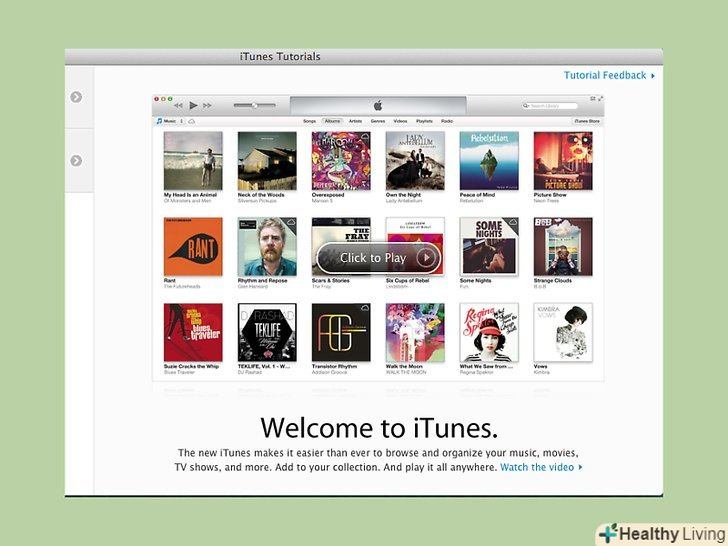
Task: Select Strange Clouds album cover
Action: click(563, 247)
